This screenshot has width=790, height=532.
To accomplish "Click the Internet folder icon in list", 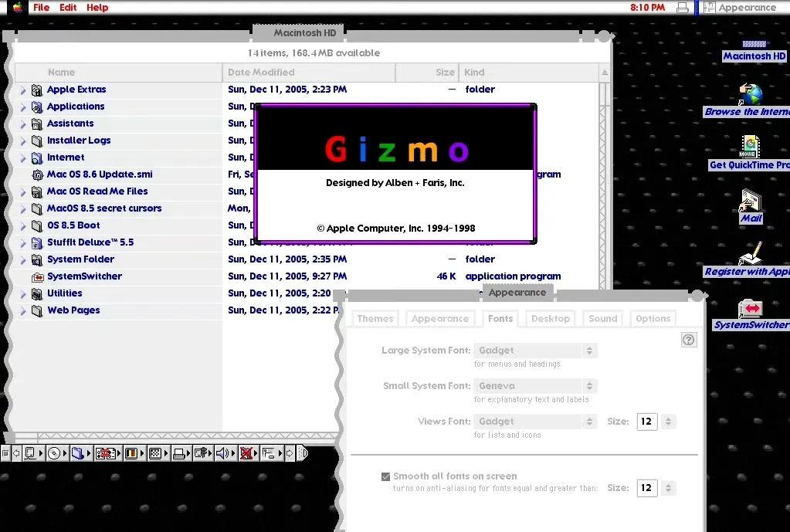I will tap(37, 158).
